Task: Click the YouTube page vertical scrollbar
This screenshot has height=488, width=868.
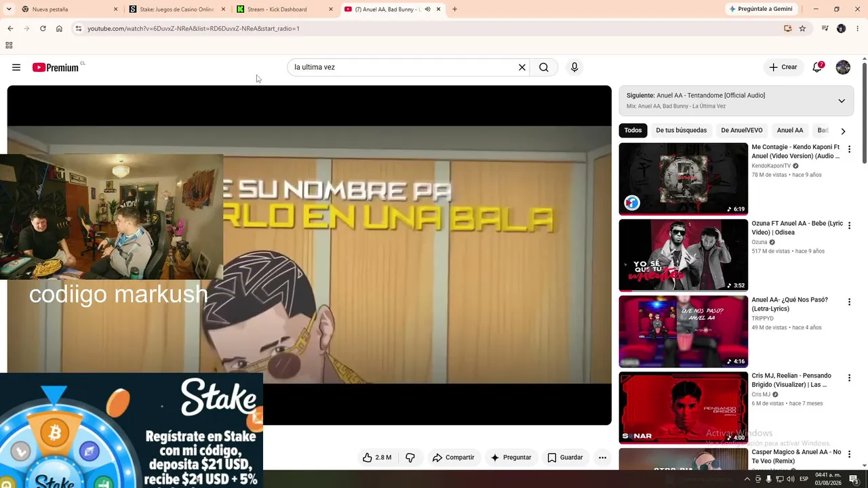Action: (865, 112)
